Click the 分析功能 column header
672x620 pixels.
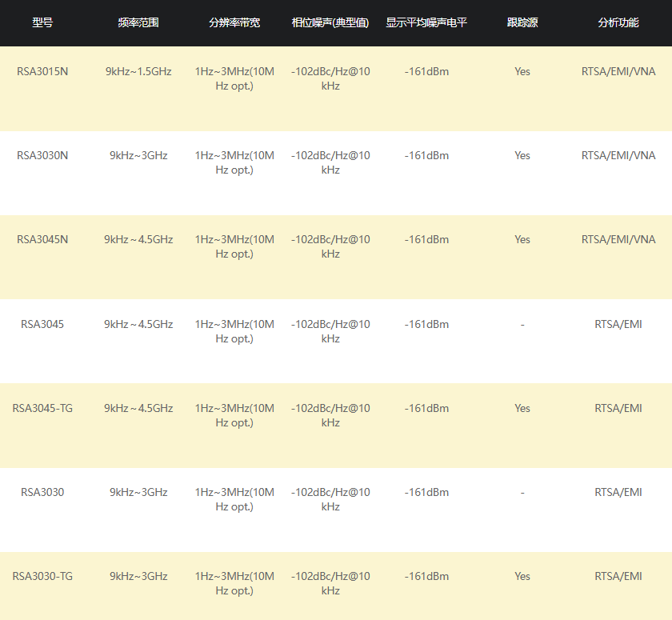(x=618, y=22)
